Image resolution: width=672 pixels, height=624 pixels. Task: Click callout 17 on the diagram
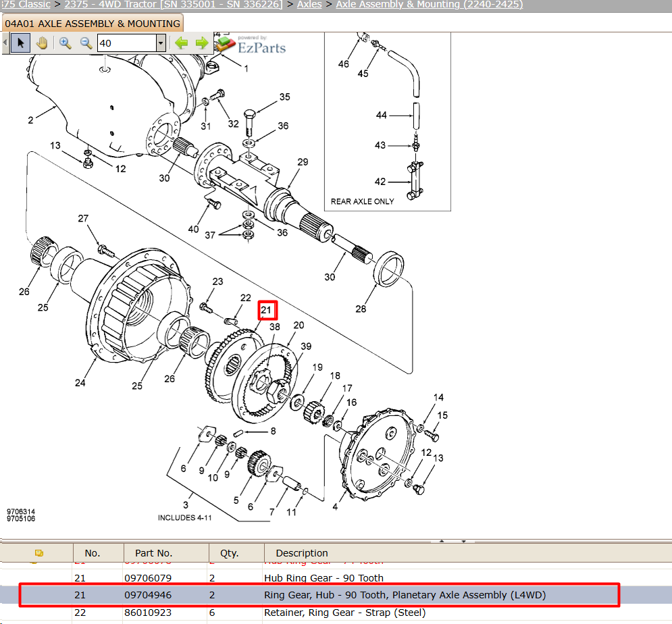coord(347,388)
